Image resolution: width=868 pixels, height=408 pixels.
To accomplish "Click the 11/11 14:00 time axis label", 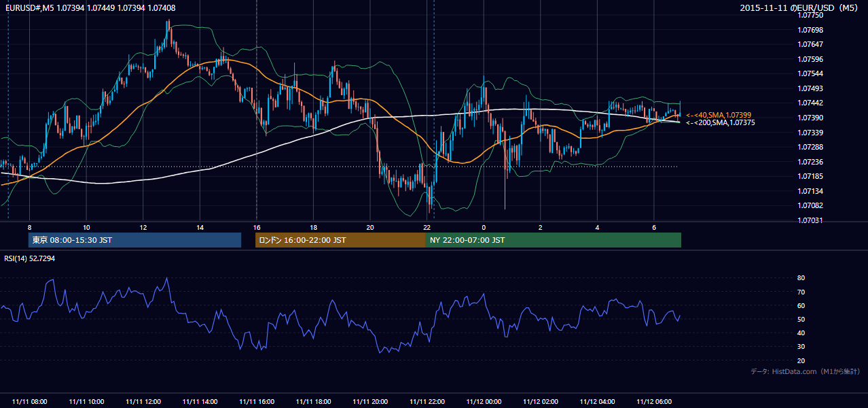I will [x=200, y=402].
